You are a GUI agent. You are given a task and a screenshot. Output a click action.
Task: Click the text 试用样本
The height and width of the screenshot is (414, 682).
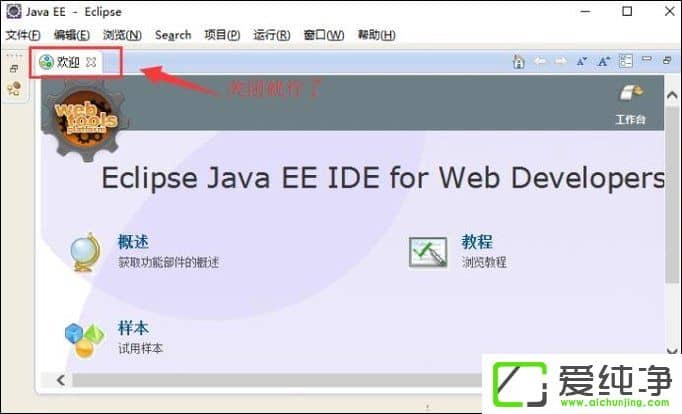(140, 348)
